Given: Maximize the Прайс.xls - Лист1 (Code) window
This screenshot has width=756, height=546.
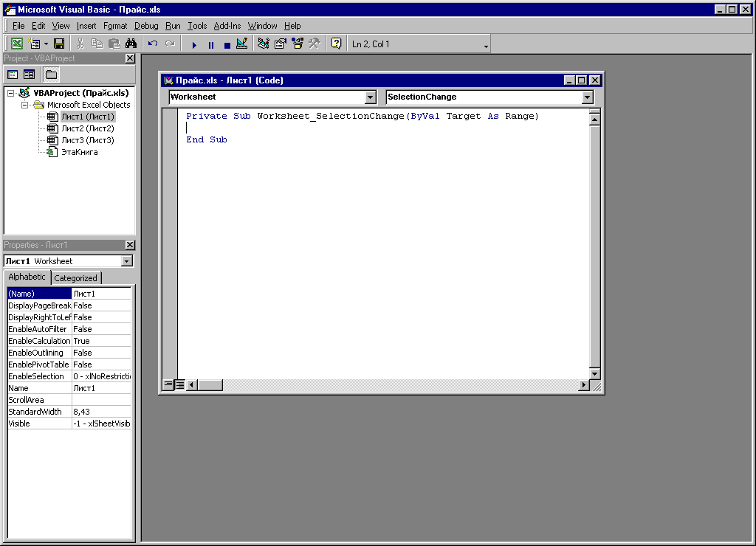Looking at the screenshot, I should [582, 80].
